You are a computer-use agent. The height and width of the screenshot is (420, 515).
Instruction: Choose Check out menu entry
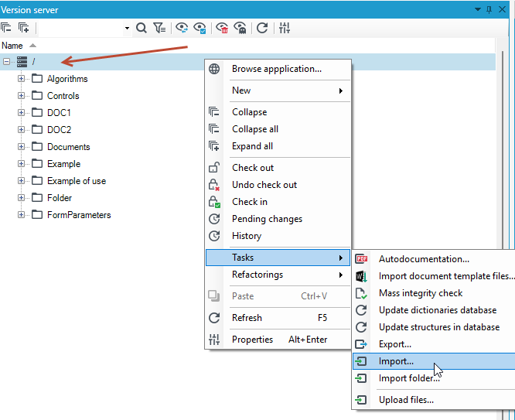278,168
